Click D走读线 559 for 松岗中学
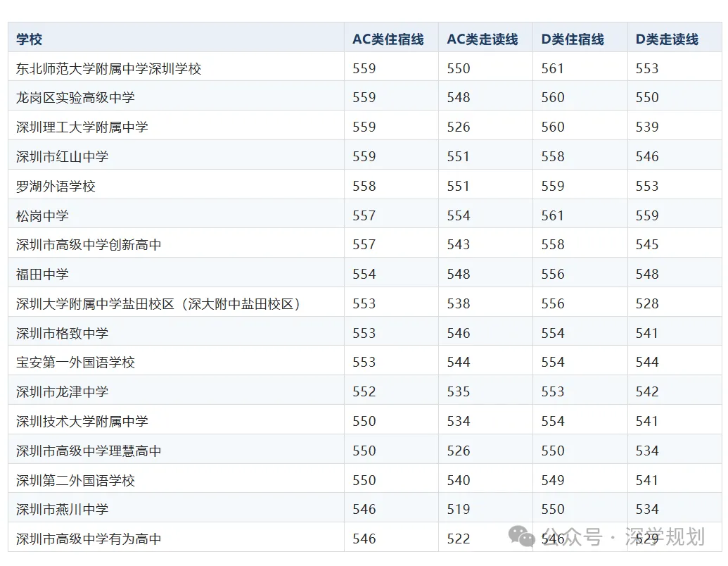The height and width of the screenshot is (566, 728). coord(647,215)
